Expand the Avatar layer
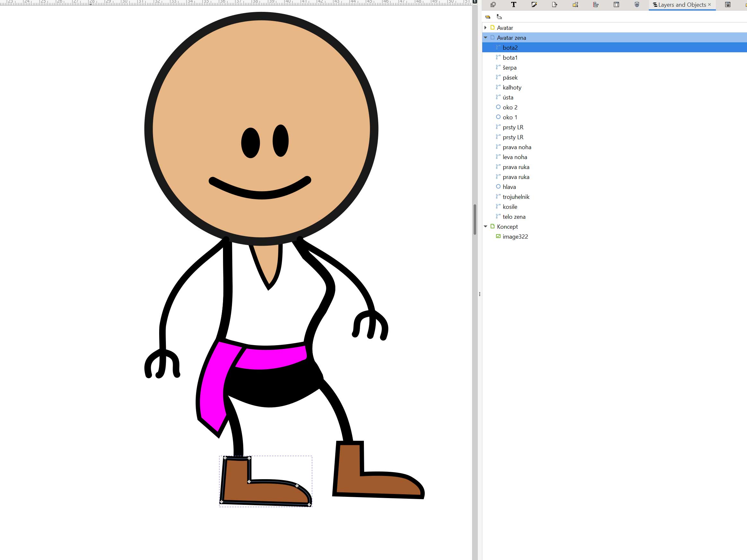This screenshot has width=747, height=560. point(485,28)
